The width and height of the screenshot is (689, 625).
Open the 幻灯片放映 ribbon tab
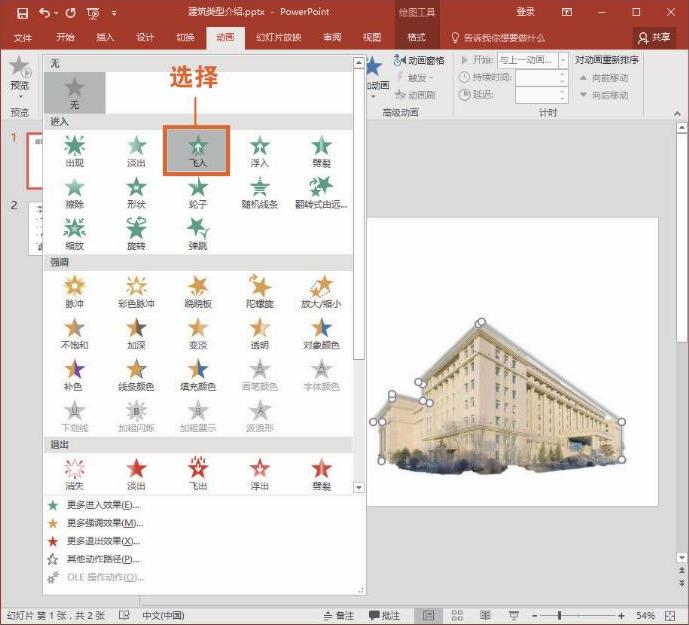tap(279, 37)
